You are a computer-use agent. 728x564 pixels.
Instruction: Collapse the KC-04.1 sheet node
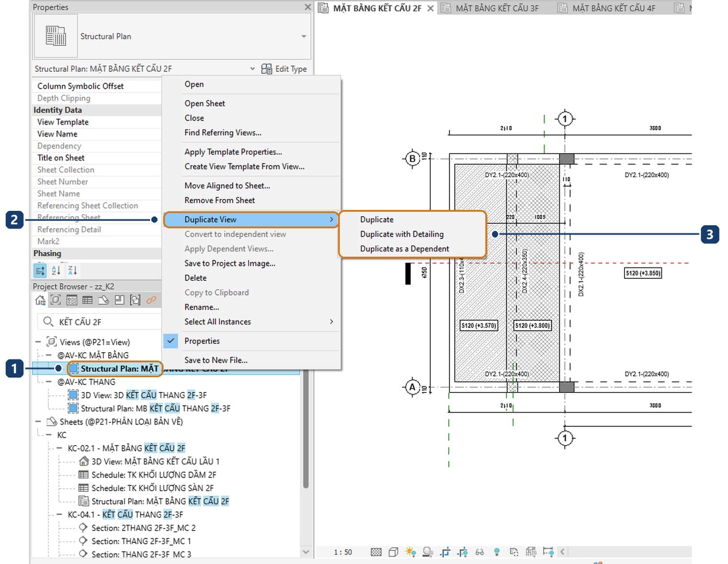tap(59, 515)
